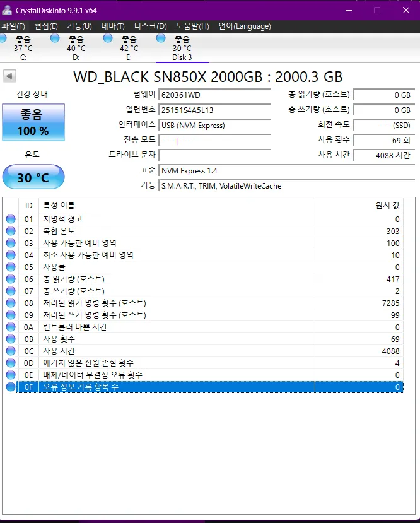Click the status orb of attribute 09
420x523 pixels.
[11, 315]
